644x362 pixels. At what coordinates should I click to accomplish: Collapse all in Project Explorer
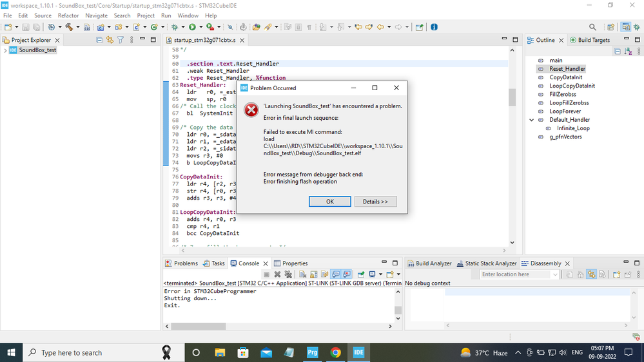(99, 40)
